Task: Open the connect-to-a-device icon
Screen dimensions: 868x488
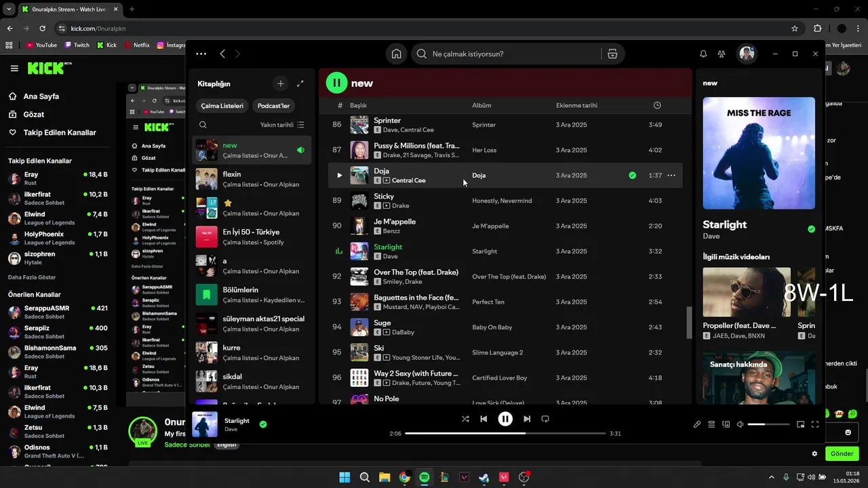Action: coord(726,424)
